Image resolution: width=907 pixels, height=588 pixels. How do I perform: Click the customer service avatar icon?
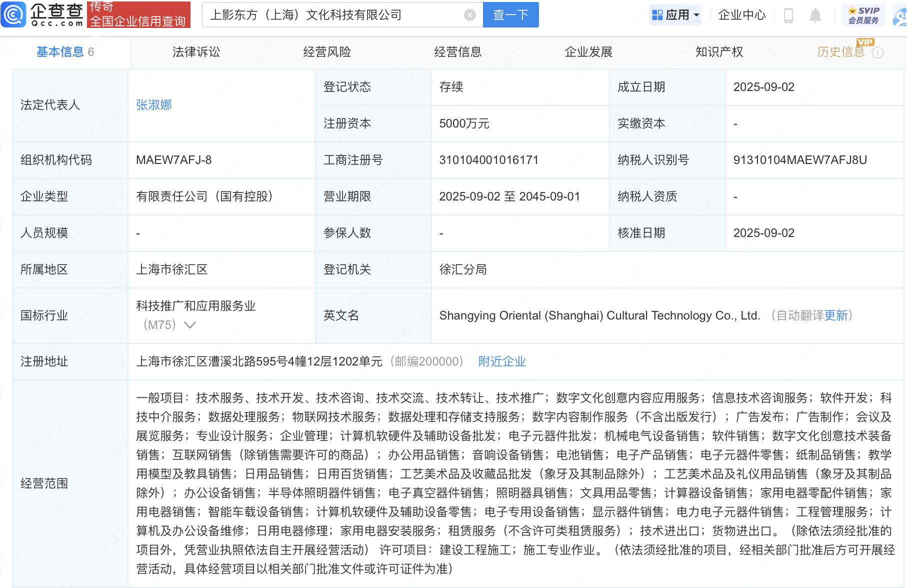click(x=900, y=15)
